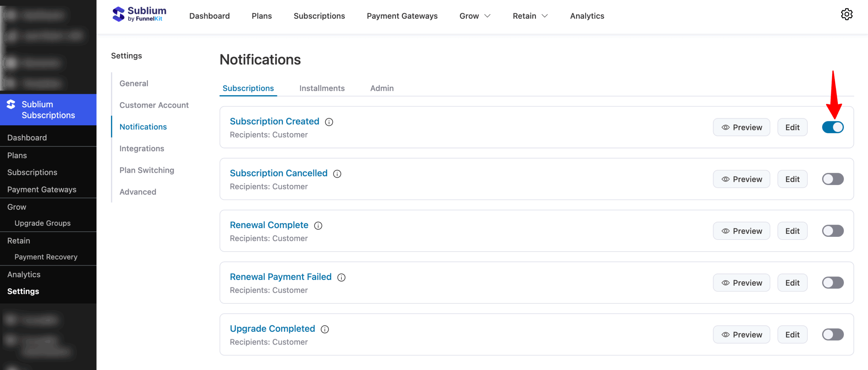Click info icon beside Renewal Complete
Image resolution: width=868 pixels, height=370 pixels.
pyautogui.click(x=318, y=226)
